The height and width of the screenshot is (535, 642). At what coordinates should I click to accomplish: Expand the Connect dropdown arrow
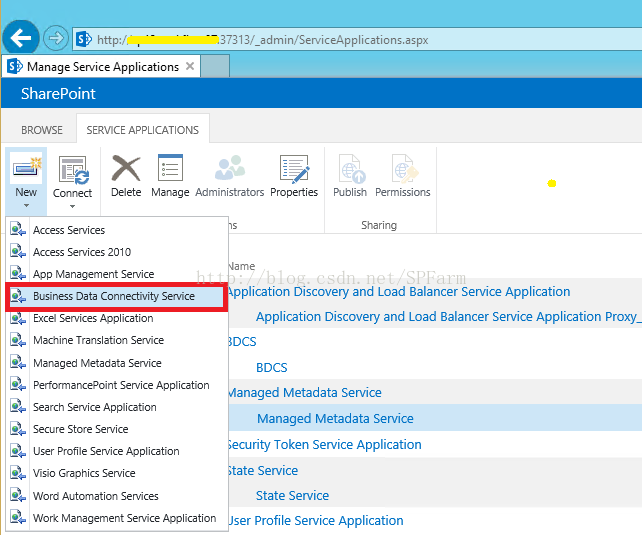72,207
